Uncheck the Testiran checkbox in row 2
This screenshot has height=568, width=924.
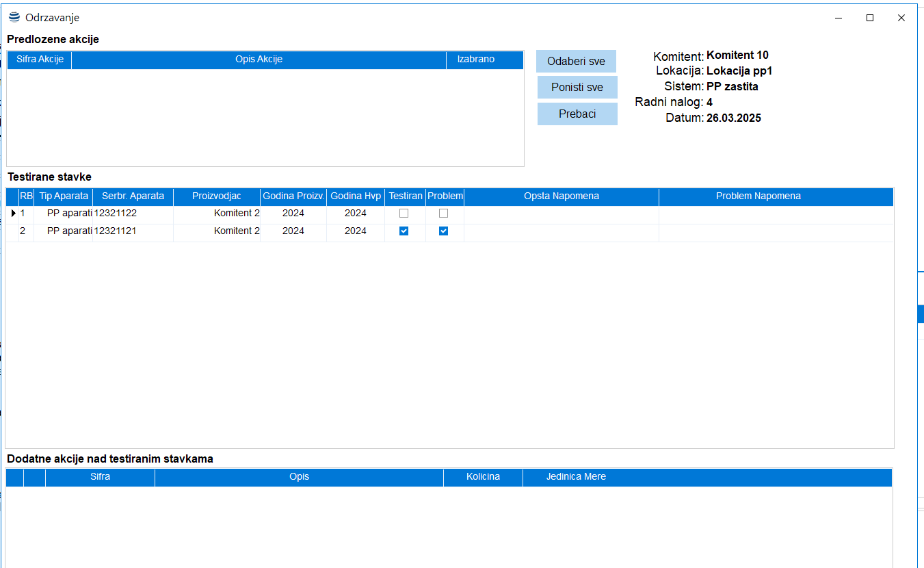click(x=404, y=231)
